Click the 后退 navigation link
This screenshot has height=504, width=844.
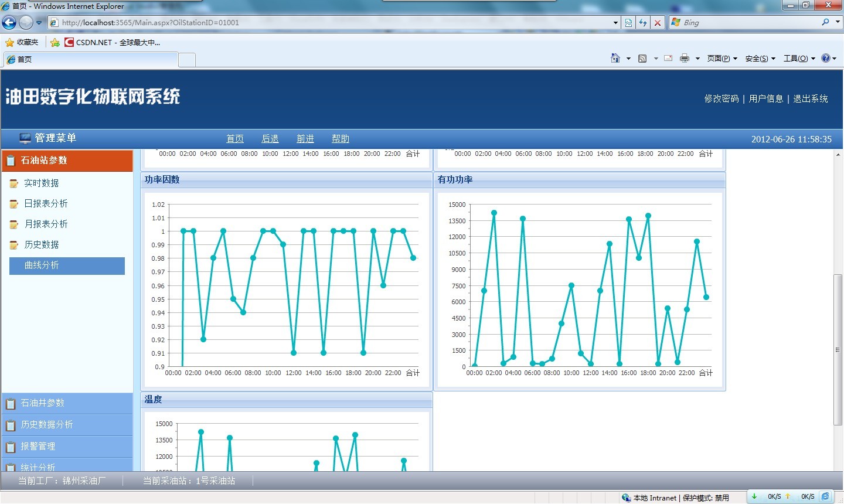(270, 139)
